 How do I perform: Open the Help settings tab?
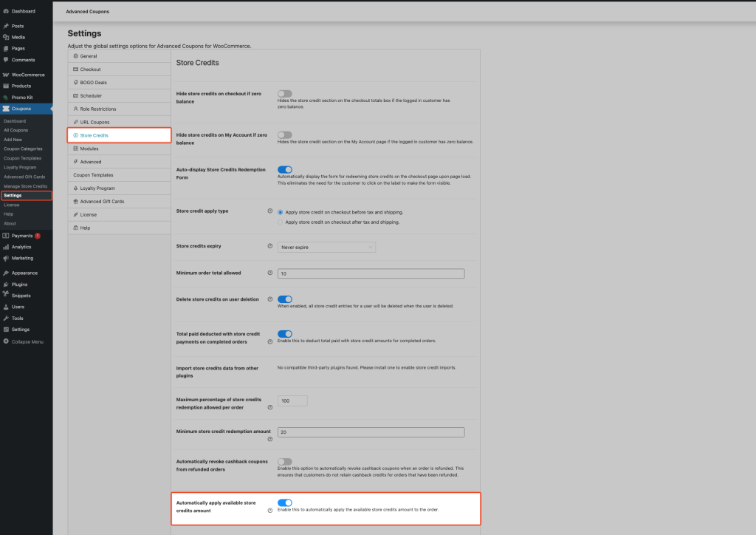tap(119, 228)
